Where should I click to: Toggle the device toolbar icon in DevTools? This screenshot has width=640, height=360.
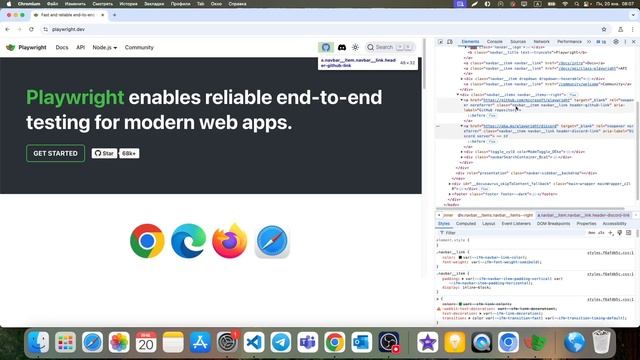tap(450, 42)
